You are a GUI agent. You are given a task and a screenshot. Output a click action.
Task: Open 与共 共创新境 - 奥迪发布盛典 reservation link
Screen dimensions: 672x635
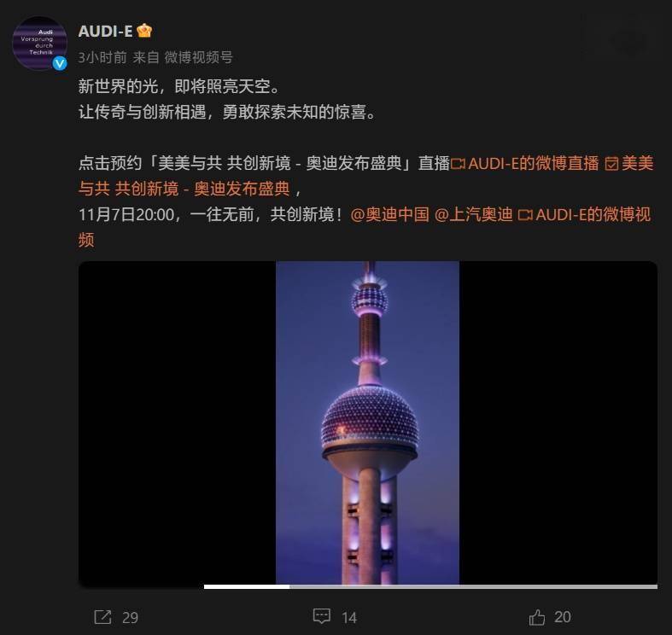[184, 189]
